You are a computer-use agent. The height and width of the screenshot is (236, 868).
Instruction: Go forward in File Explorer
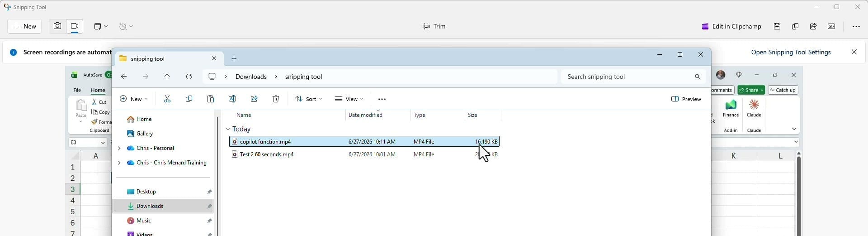pyautogui.click(x=146, y=77)
